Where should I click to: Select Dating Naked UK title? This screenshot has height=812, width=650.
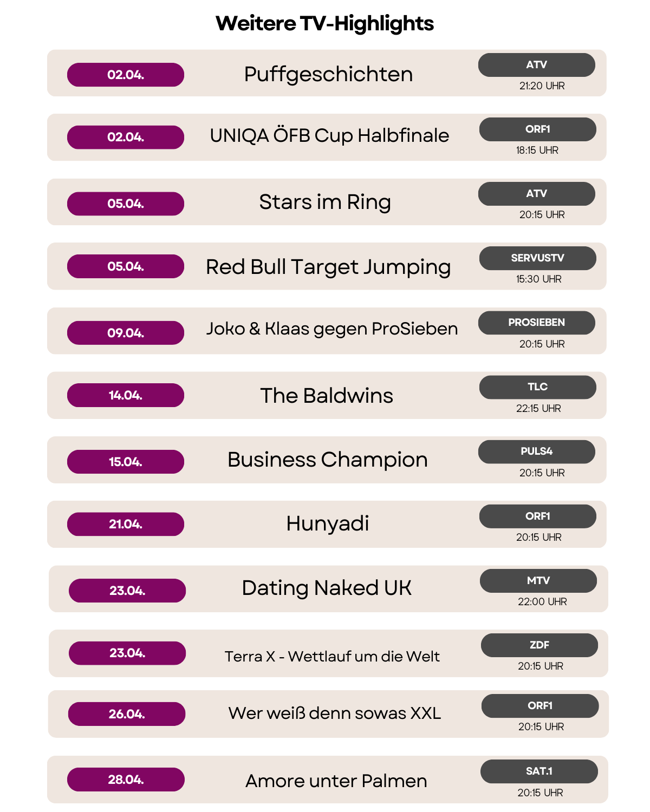[327, 588]
